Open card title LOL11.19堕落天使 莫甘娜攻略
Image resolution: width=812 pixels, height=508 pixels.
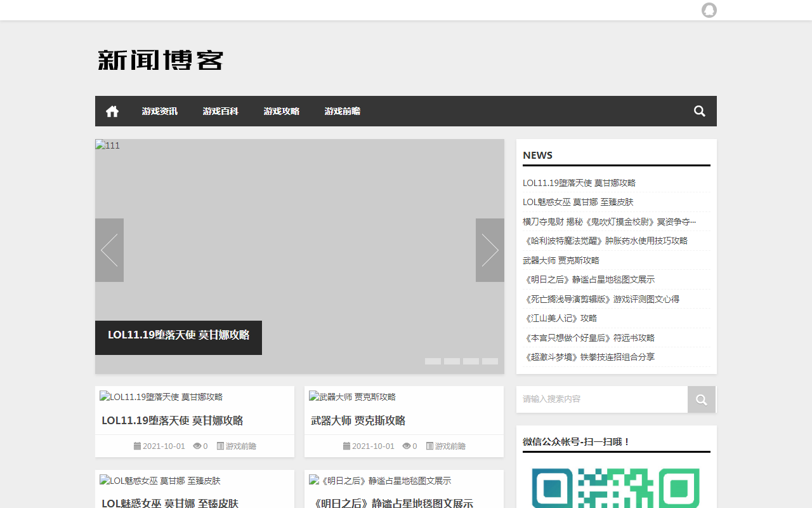(173, 420)
